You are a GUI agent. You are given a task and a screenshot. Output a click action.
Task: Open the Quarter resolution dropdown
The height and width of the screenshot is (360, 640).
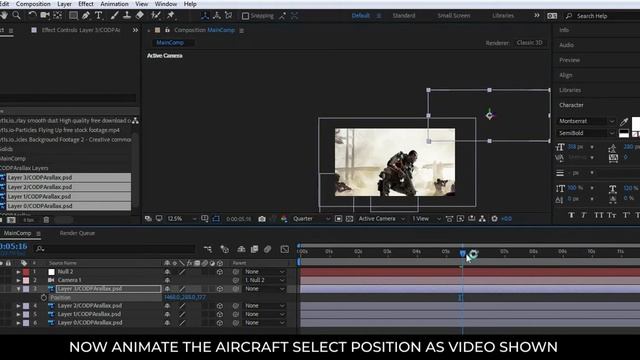point(311,219)
